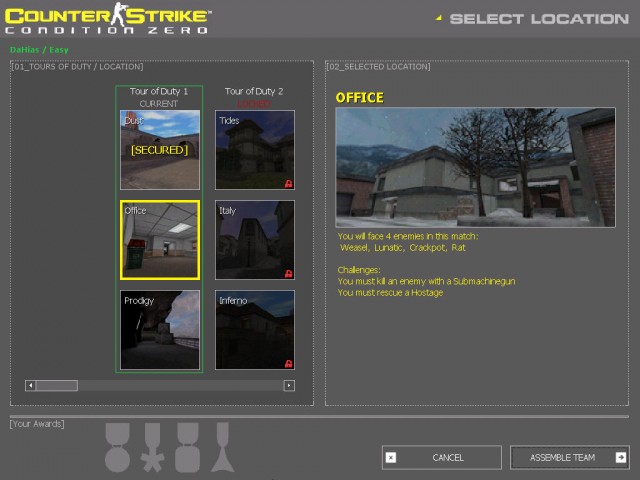Click the [02_SELECTED LOCATION] panel label
Image resolution: width=640 pixels, height=480 pixels.
[x=378, y=67]
